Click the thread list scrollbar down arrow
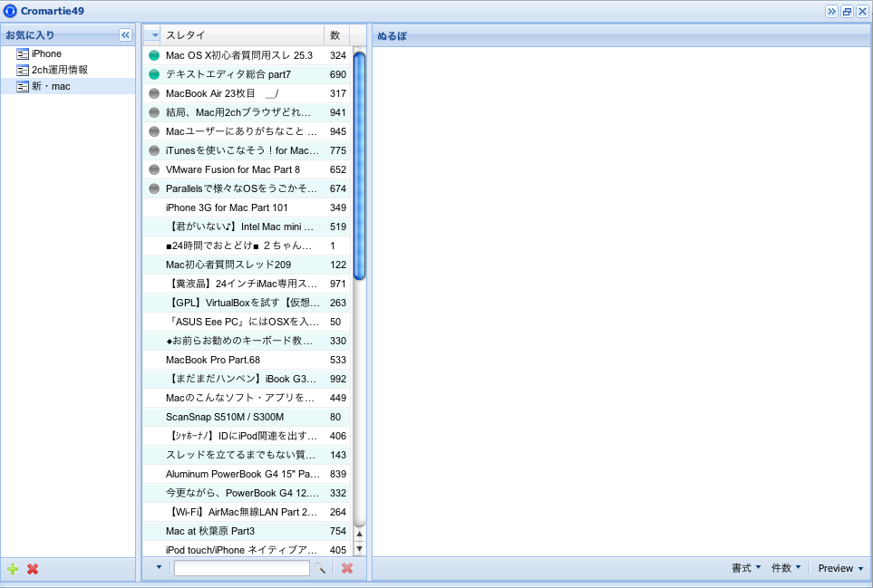This screenshot has height=588, width=873. click(x=359, y=548)
